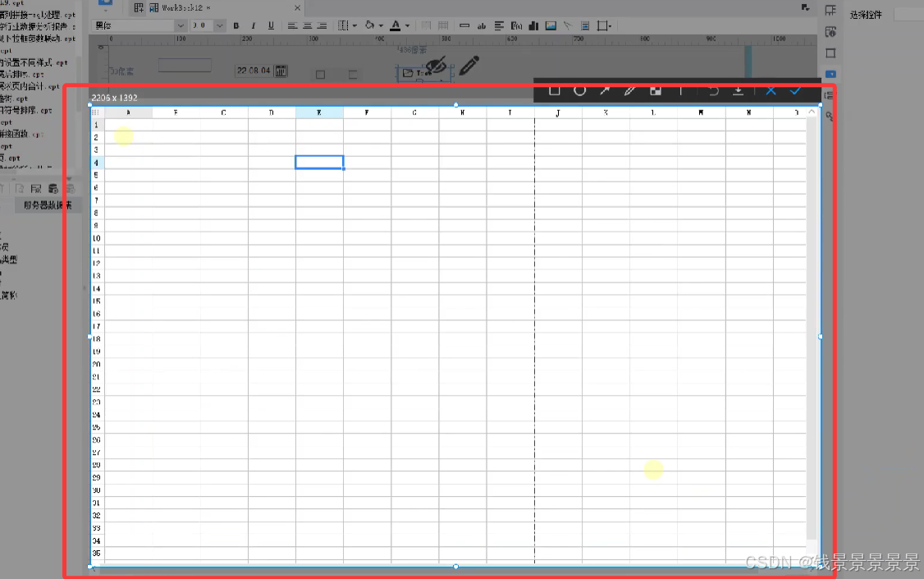Select row 35 header
The image size is (924, 579).
tap(97, 553)
